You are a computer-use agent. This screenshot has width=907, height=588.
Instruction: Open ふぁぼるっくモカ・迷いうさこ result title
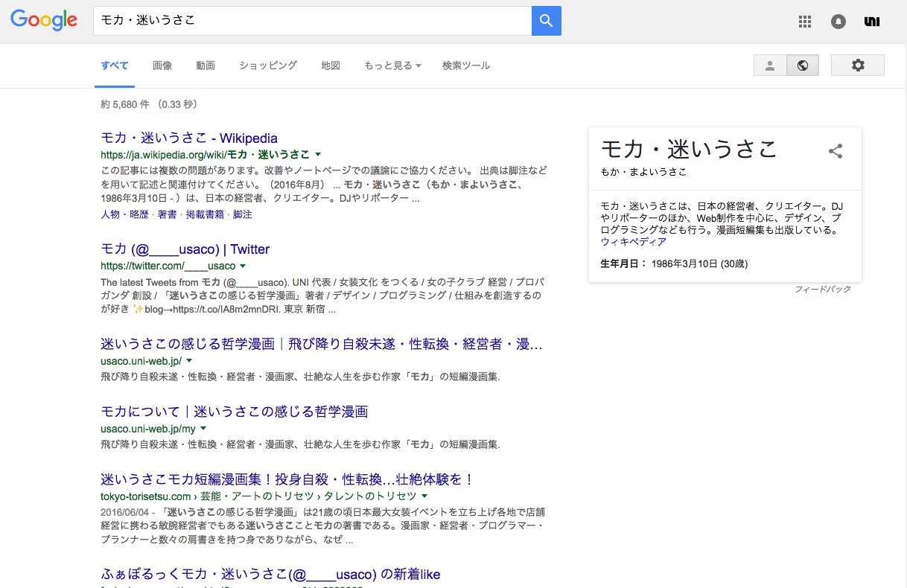tap(270, 574)
